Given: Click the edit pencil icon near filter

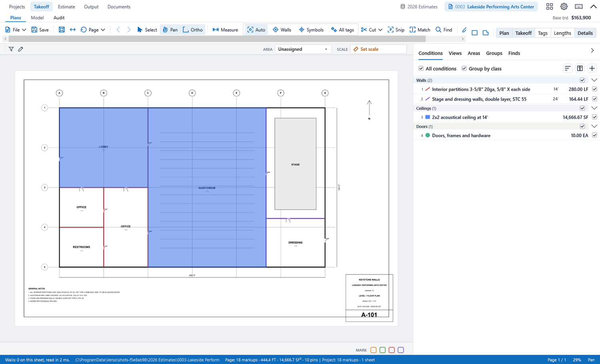Looking at the screenshot, I should [x=21, y=49].
